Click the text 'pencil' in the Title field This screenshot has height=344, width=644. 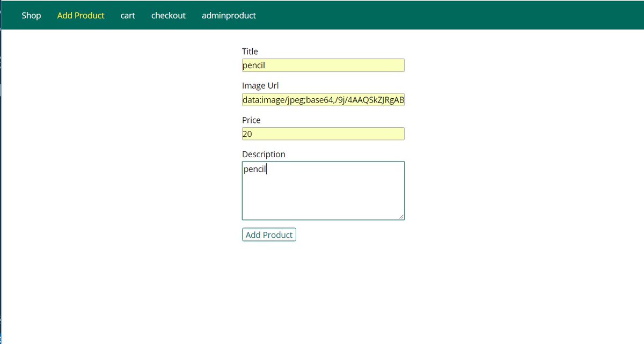pyautogui.click(x=254, y=65)
